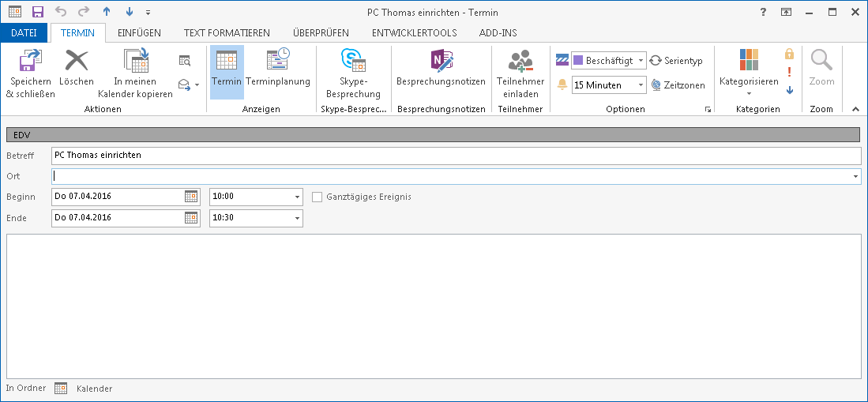The width and height of the screenshot is (868, 402).
Task: Start a Skype-Besprechung
Action: point(353,62)
